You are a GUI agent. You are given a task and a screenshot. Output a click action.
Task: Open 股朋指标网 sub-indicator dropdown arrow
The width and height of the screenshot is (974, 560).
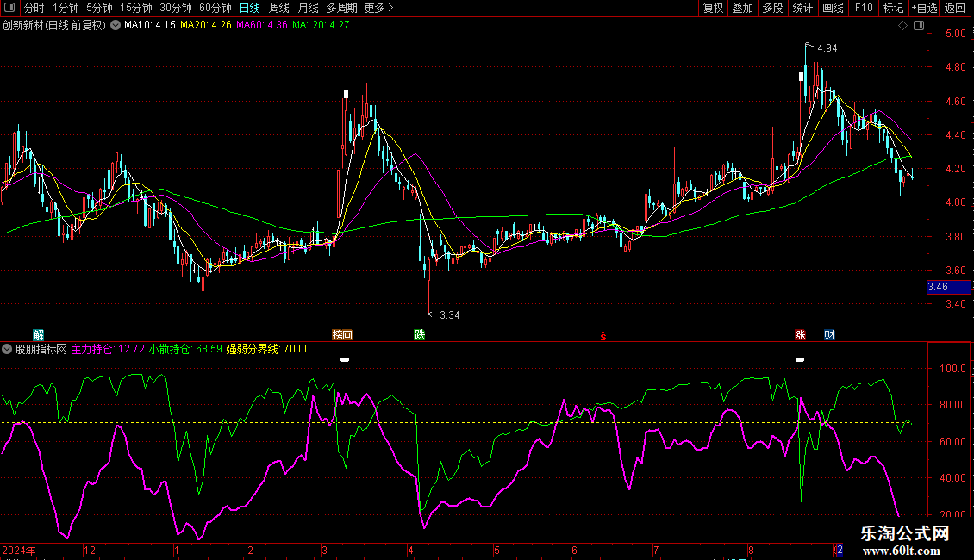point(8,349)
